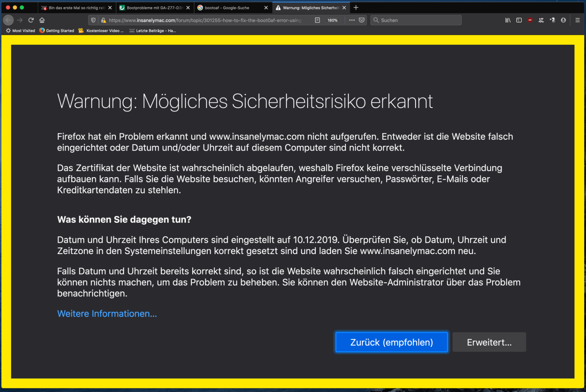Show site security info via padlock warning icon
The height and width of the screenshot is (392, 586).
click(x=104, y=20)
